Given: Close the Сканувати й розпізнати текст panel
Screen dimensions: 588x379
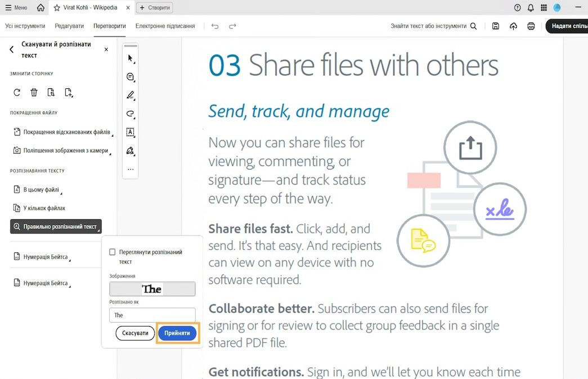Looking at the screenshot, I should click(106, 49).
